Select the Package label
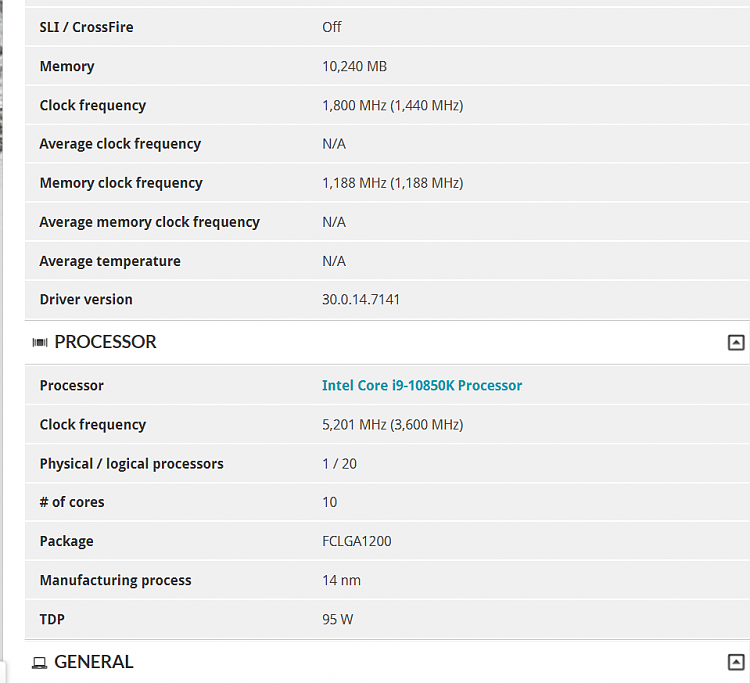The width and height of the screenshot is (750, 683). 66,541
